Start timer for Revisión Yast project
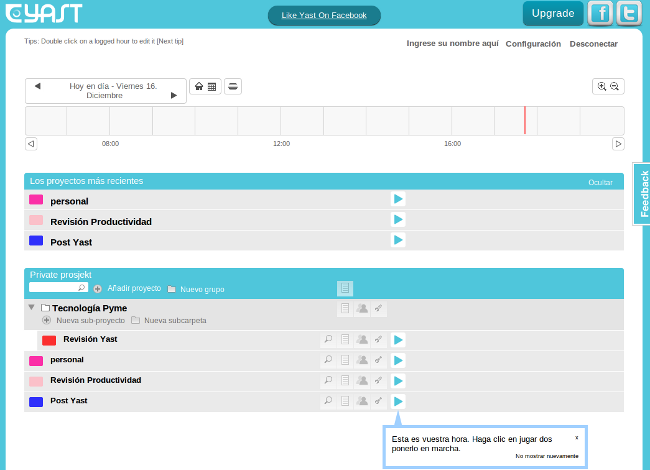650x470 pixels. point(398,340)
